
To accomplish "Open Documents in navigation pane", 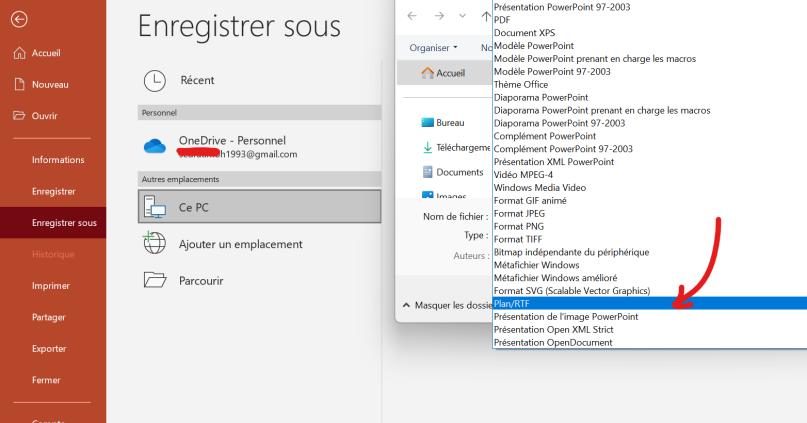I will coord(453,172).
